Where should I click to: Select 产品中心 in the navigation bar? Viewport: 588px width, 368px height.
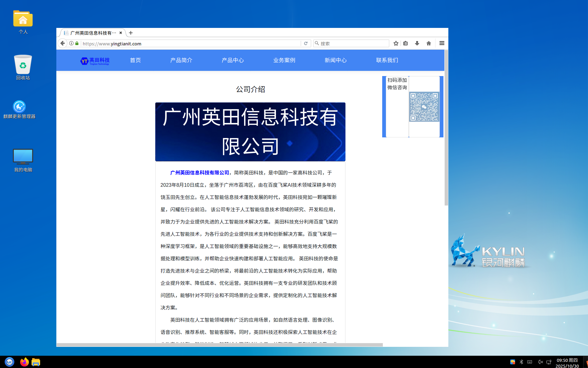coord(233,60)
